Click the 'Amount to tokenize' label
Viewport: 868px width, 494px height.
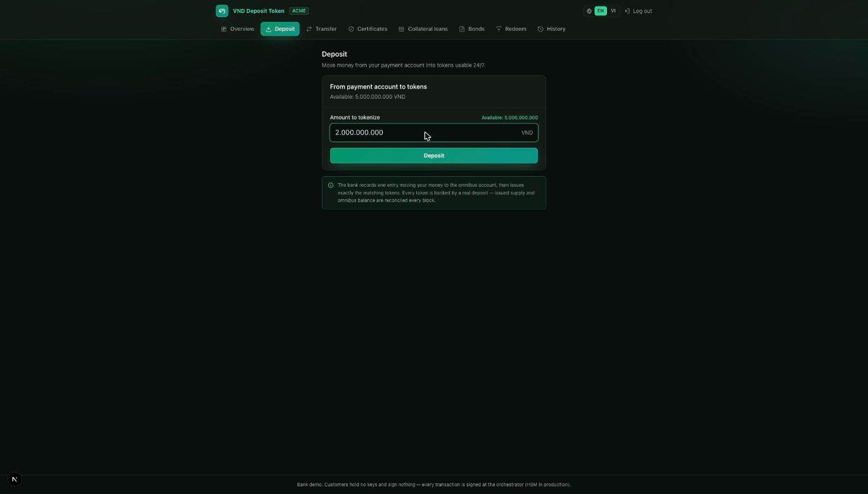click(x=355, y=118)
